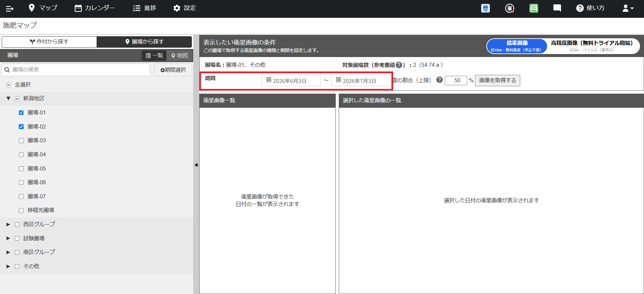Open 使い方 help
This screenshot has height=294, width=644.
click(590, 8)
